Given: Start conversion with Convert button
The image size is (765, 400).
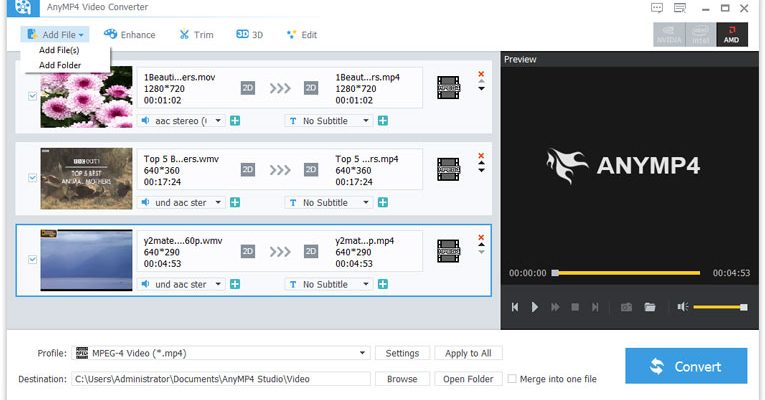Looking at the screenshot, I should tap(686, 366).
